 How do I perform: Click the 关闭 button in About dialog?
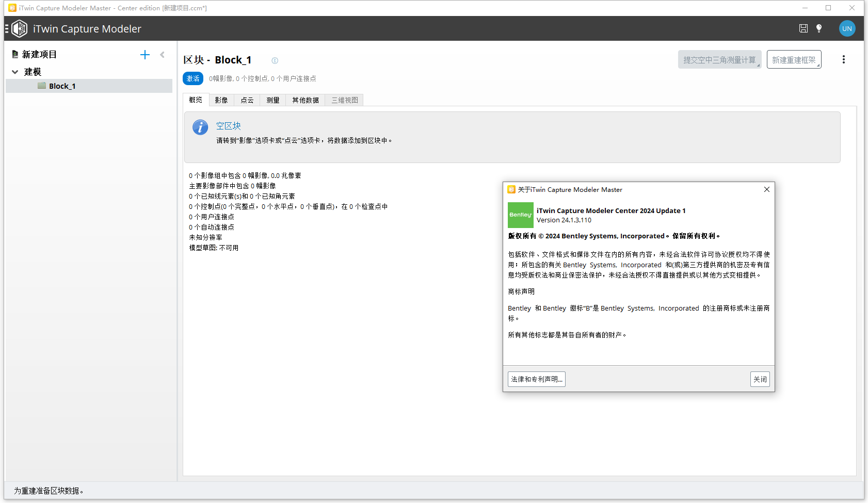[760, 379]
